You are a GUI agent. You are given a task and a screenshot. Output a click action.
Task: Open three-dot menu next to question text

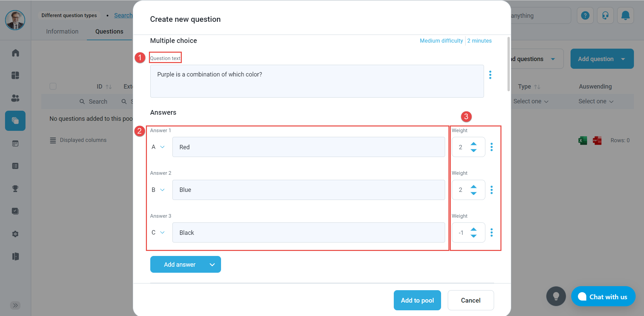[490, 75]
